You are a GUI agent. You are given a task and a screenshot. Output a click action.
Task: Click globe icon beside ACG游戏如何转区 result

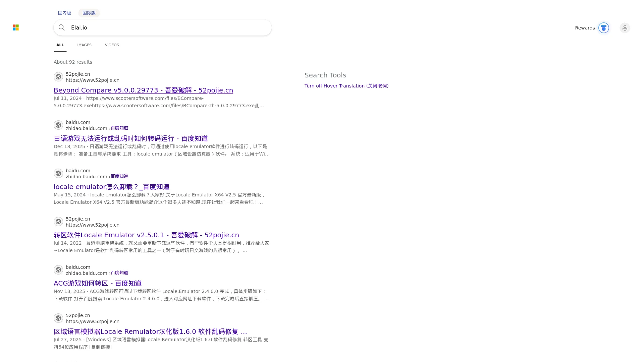click(58, 270)
